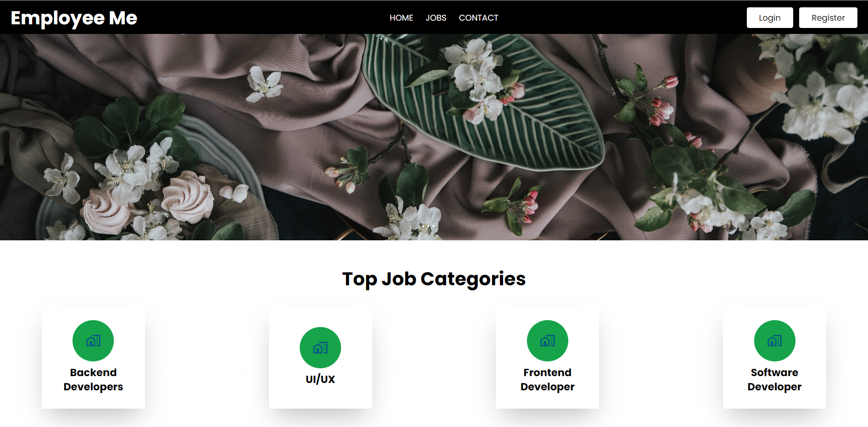Select the Frontend Developer category label
Image resolution: width=868 pixels, height=427 pixels.
(548, 379)
